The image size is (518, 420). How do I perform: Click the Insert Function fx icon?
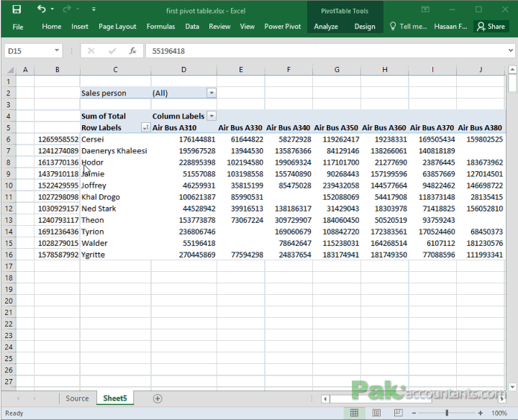(x=133, y=51)
